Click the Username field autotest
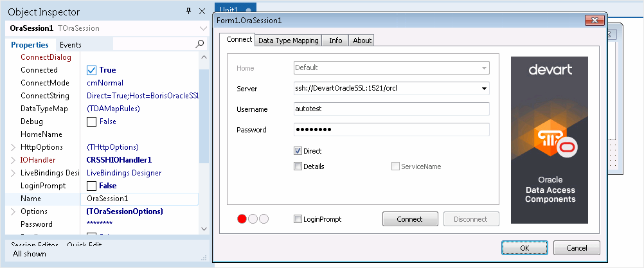Image resolution: width=644 pixels, height=268 pixels. click(391, 109)
